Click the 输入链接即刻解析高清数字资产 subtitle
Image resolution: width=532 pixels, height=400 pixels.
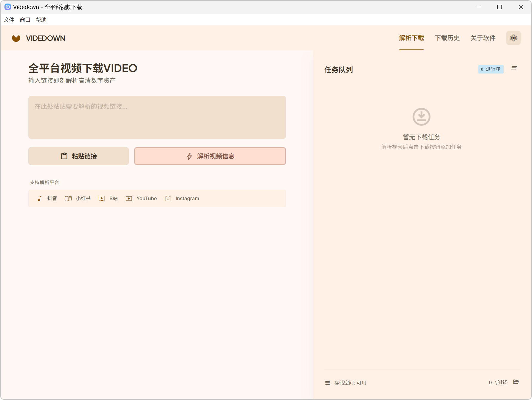72,80
